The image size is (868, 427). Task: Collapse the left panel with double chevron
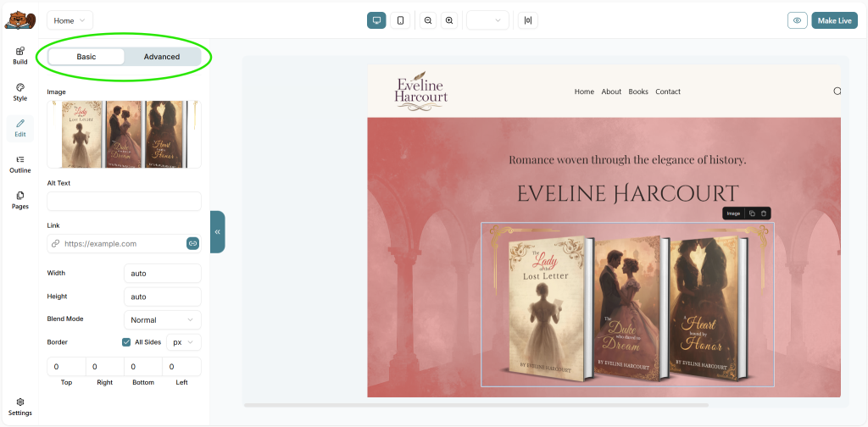coord(218,232)
